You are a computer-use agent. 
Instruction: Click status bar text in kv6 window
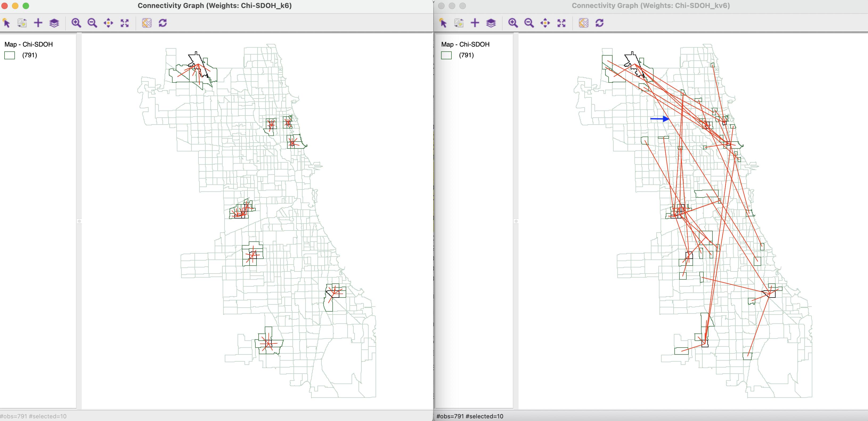click(470, 416)
